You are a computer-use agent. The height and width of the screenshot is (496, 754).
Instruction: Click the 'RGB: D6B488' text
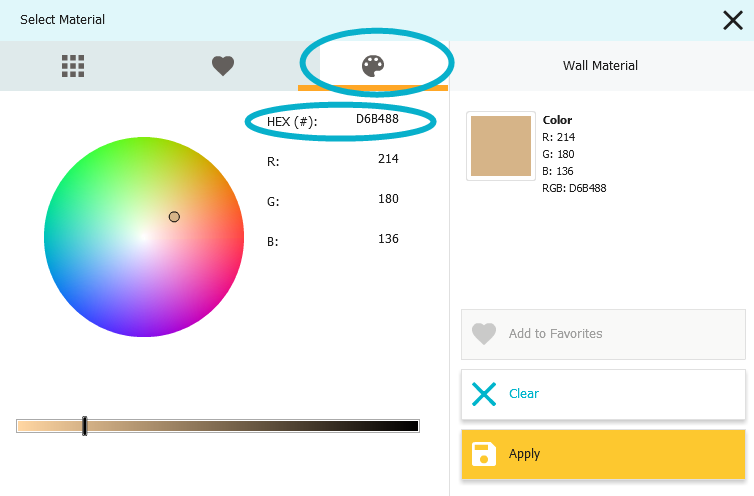(574, 188)
